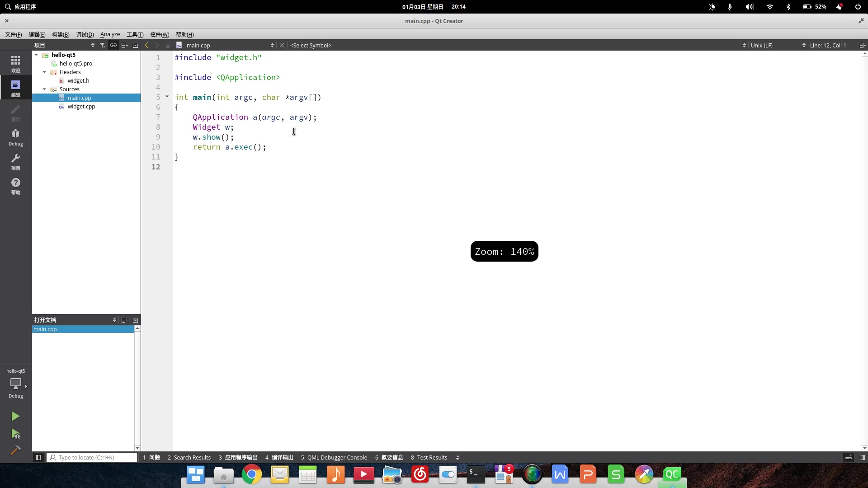
Task: Click the main.cpp tab in editor
Action: tap(198, 45)
